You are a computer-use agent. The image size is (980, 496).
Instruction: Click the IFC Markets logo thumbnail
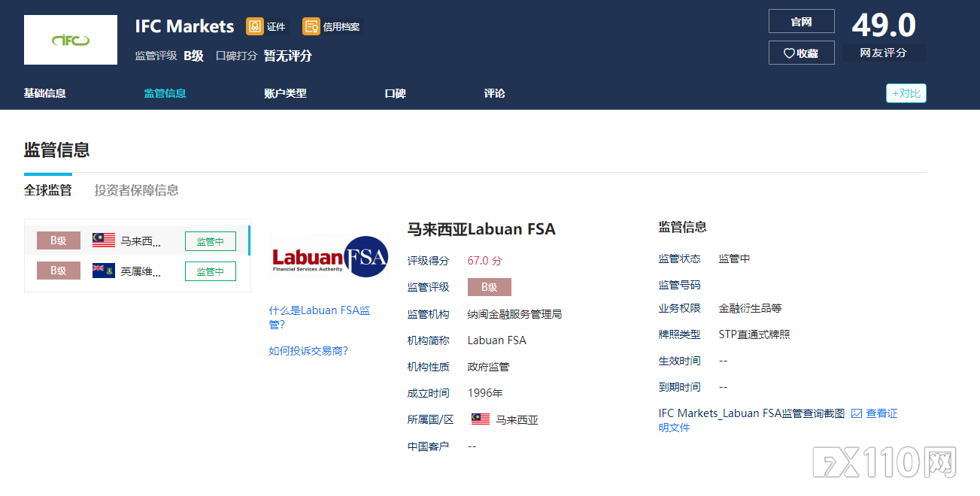(71, 40)
